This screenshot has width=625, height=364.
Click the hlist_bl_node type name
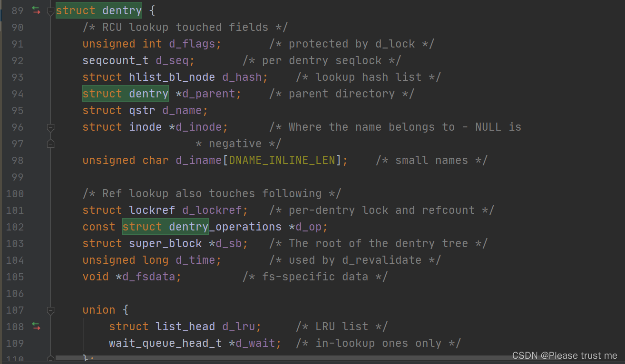click(x=172, y=77)
